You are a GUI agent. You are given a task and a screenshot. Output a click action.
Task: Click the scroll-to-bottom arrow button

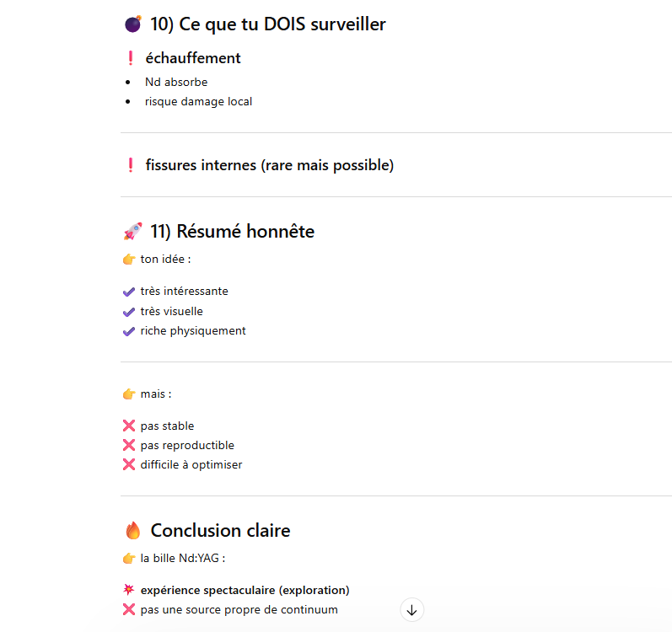[411, 609]
